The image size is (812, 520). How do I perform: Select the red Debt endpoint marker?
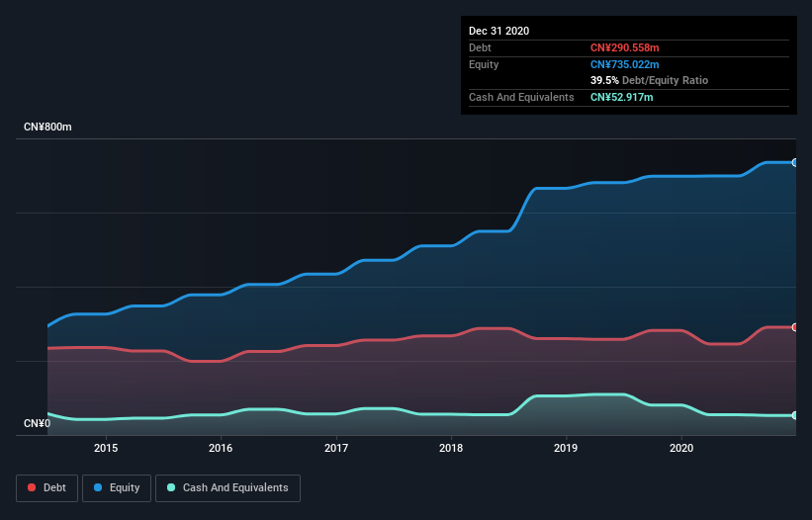(x=795, y=327)
